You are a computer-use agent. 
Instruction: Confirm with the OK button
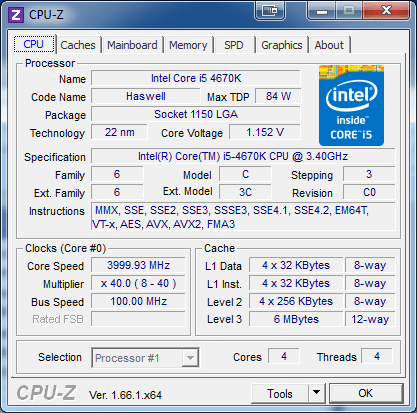tap(366, 393)
